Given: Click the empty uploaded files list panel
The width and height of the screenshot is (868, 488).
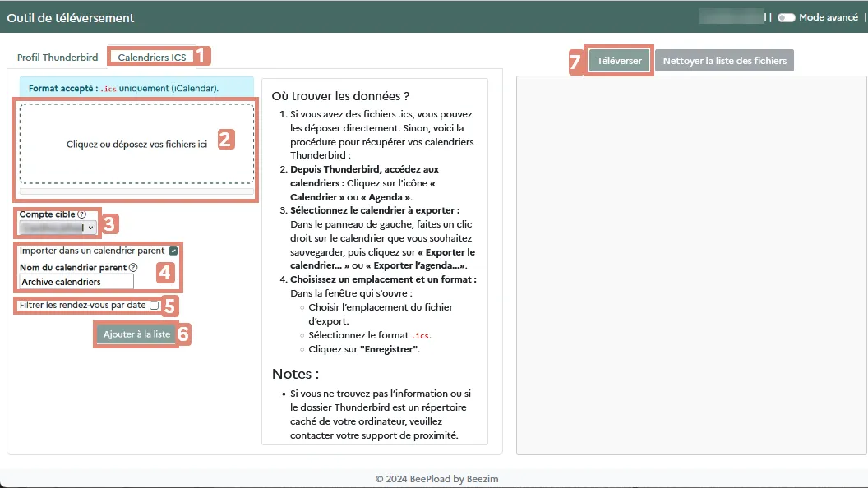Looking at the screenshot, I should point(691,265).
